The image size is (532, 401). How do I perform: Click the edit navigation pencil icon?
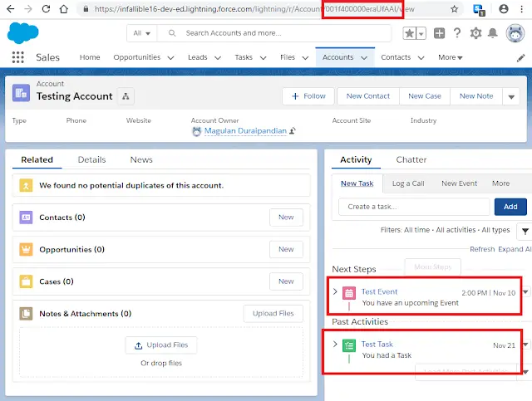521,58
